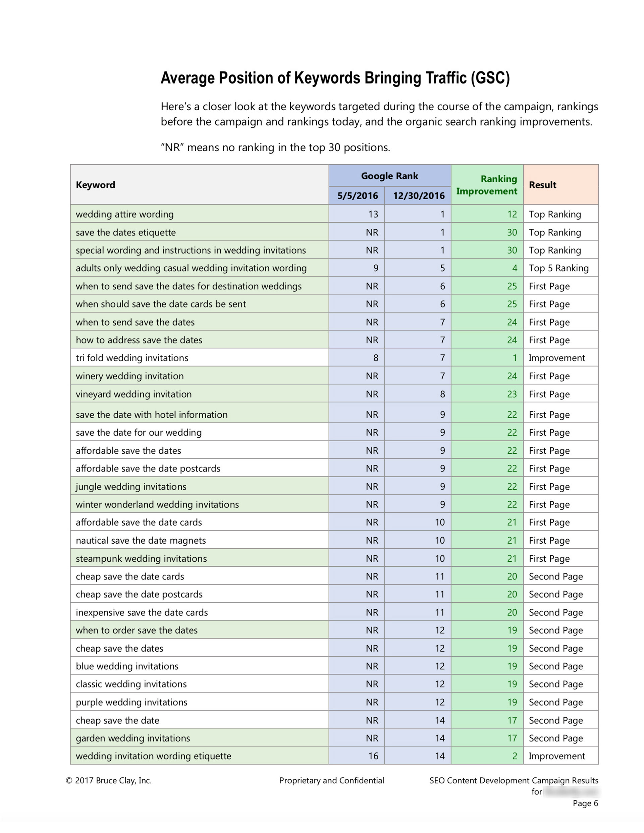
Task: Click the 'Page 6' page number
Action: tap(585, 803)
